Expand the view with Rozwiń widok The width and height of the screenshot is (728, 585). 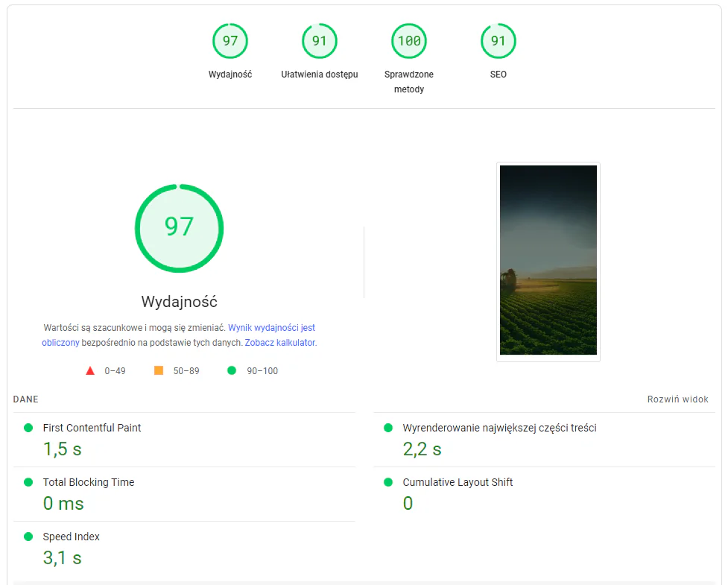677,399
